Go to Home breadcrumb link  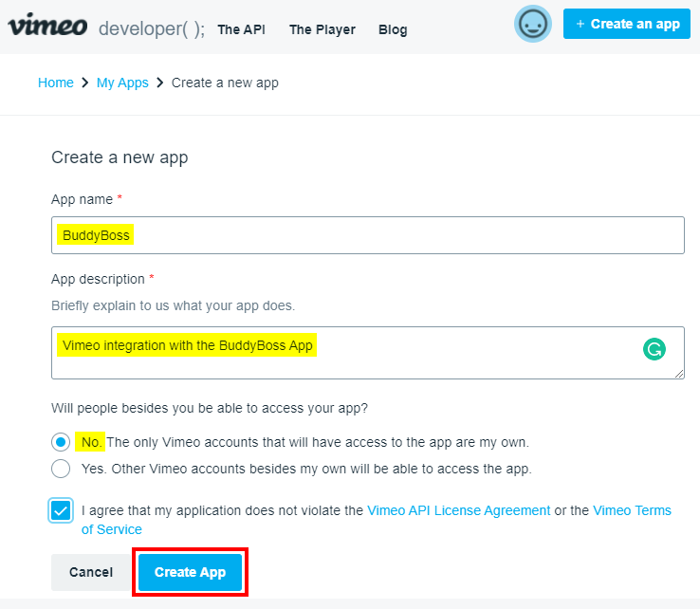click(56, 83)
